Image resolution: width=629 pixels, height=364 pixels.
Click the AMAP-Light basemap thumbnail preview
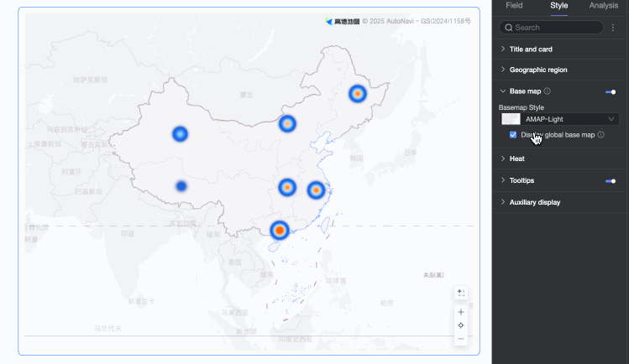coord(511,119)
